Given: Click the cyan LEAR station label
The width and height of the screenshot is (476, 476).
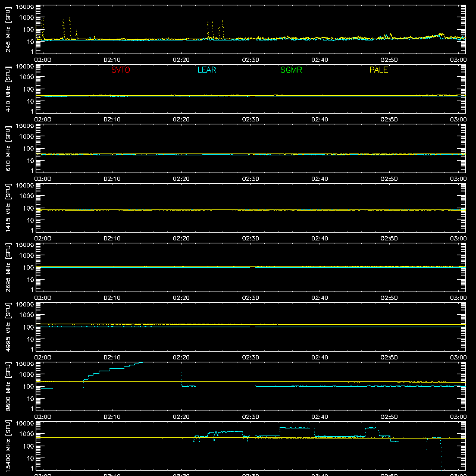Looking at the screenshot, I should coord(206,70).
